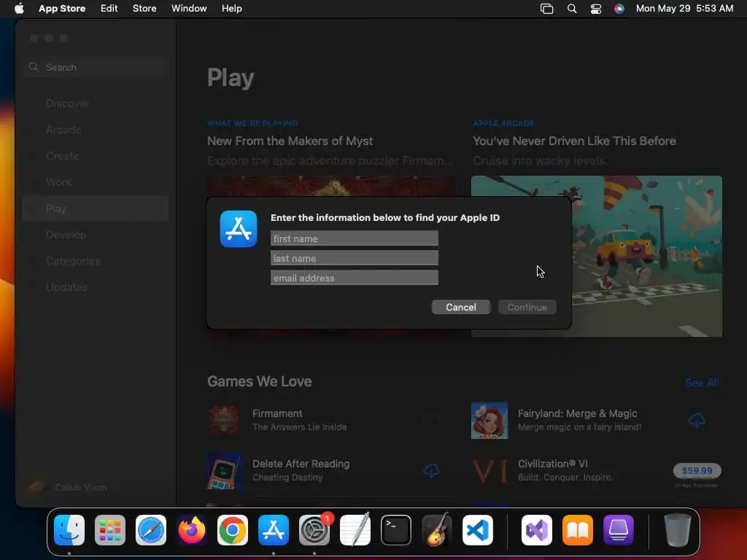
Task: Open TextEdit from the Dock
Action: tap(355, 530)
